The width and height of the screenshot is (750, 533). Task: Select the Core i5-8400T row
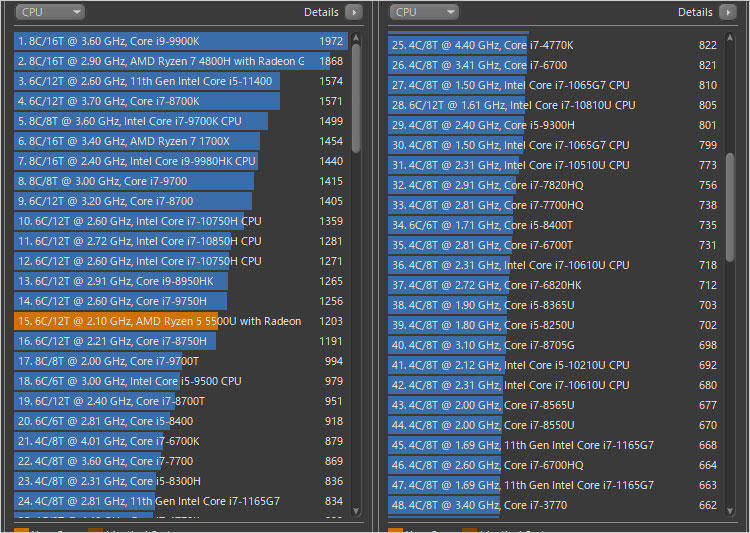555,225
